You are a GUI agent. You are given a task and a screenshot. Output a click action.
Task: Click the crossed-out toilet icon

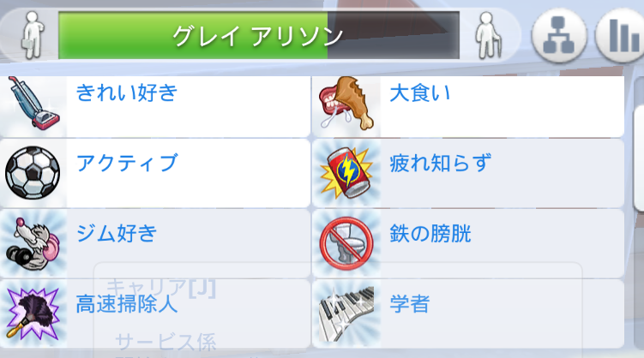(346, 244)
